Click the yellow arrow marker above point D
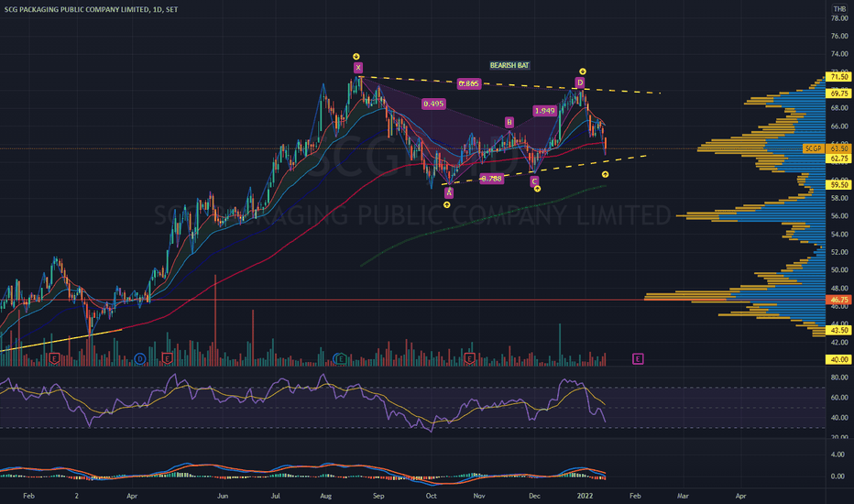This screenshot has width=854, height=504. [x=582, y=71]
